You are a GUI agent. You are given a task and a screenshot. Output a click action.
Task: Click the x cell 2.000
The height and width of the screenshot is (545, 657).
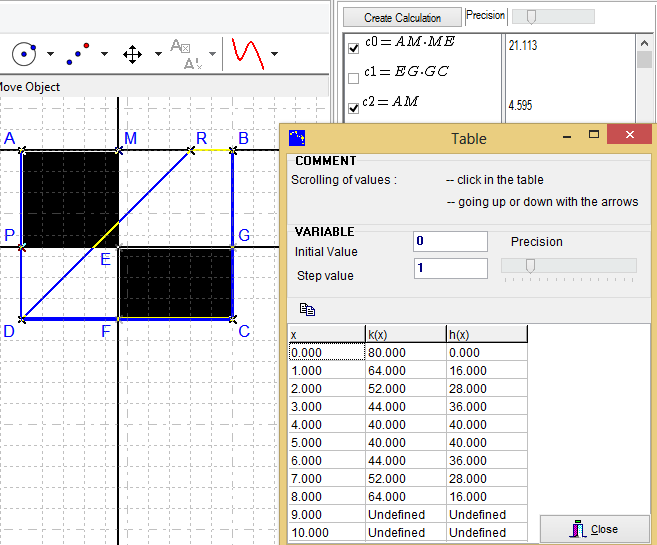(327, 388)
